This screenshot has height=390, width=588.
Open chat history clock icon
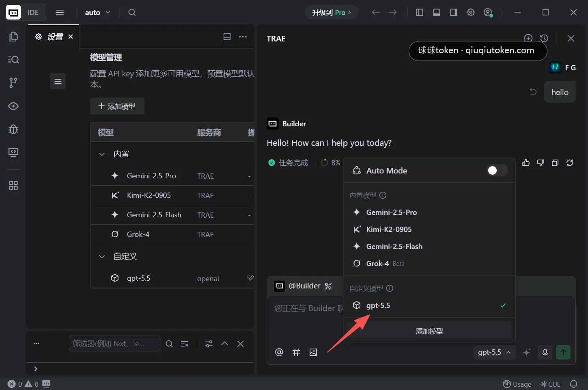click(x=544, y=38)
